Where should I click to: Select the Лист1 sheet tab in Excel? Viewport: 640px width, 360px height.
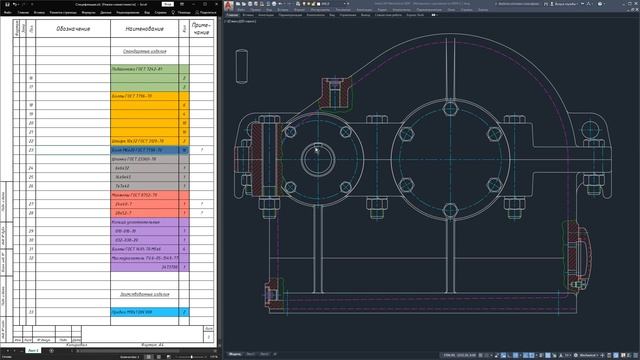pos(33,351)
